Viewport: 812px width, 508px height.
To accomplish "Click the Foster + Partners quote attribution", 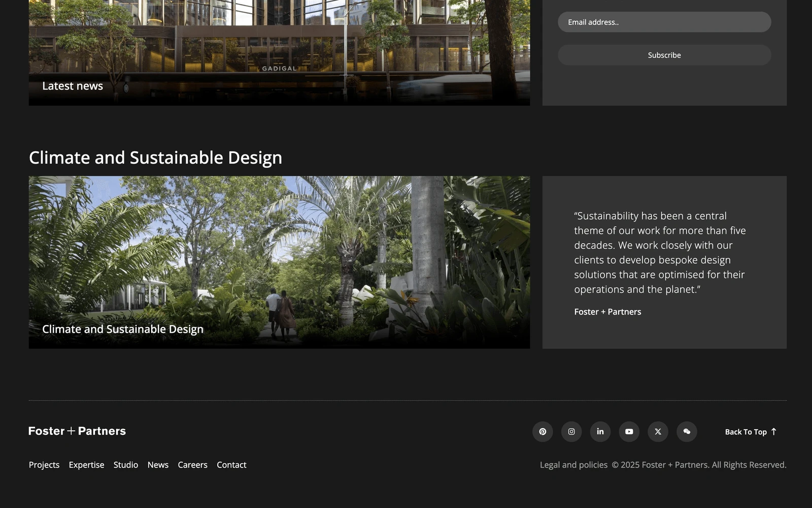I will click(x=607, y=312).
